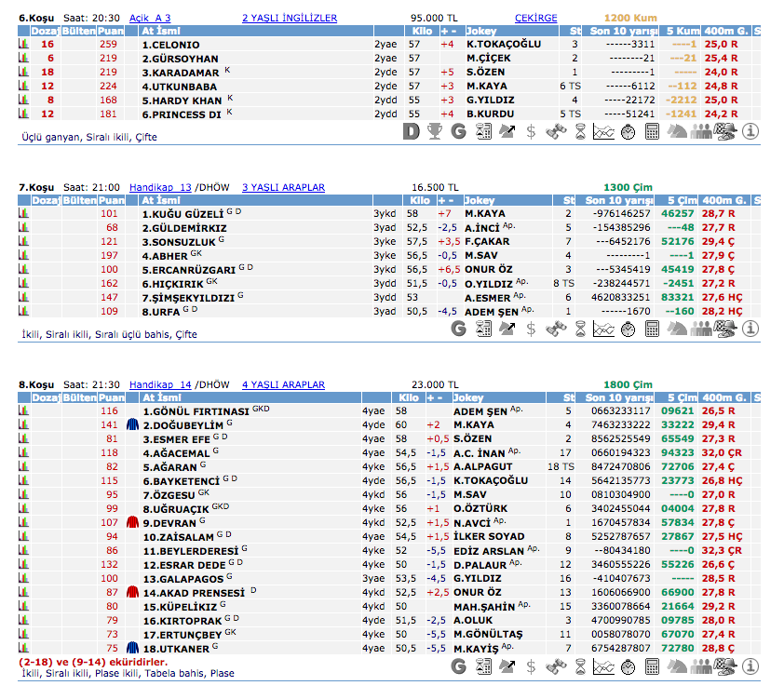Click the D icon in race 6 toolbar
Screen dimensions: 784x699
coord(411,131)
